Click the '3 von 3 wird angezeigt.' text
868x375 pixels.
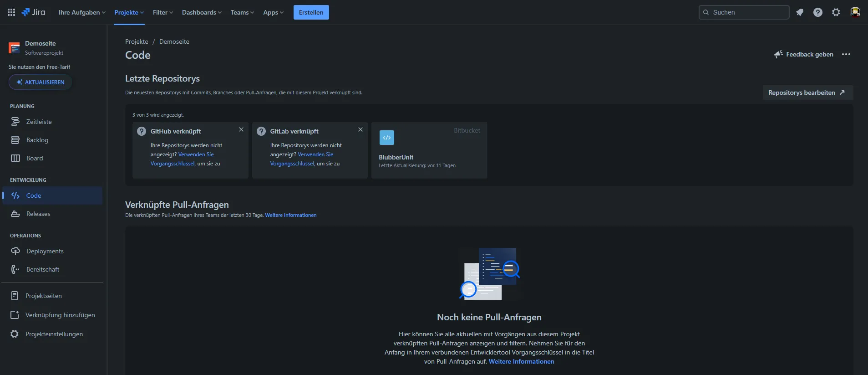[158, 115]
